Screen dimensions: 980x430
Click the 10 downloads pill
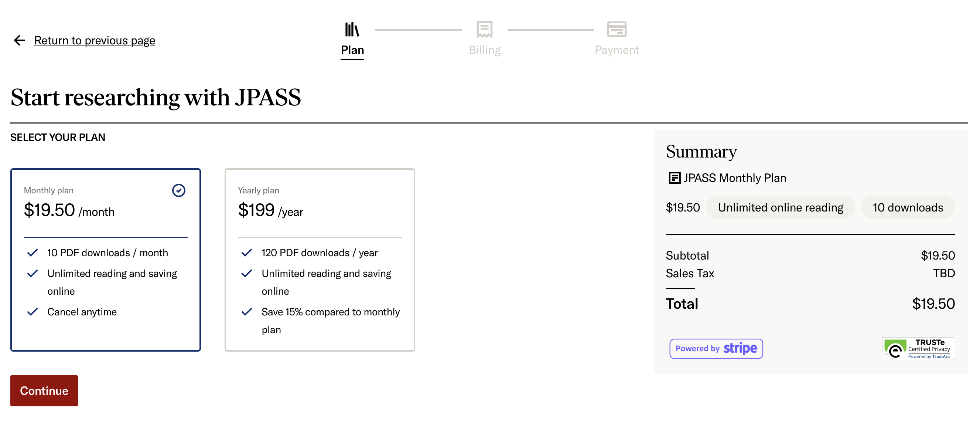click(908, 207)
